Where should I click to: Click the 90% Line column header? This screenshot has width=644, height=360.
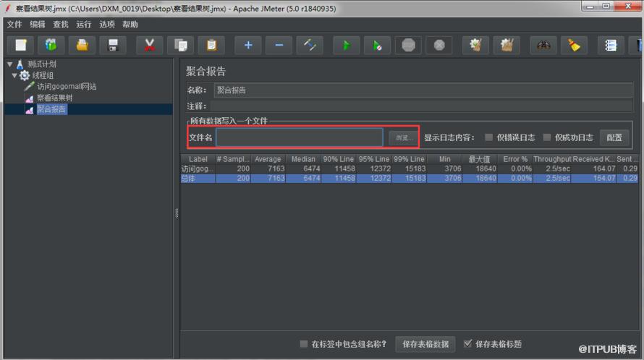[339, 159]
